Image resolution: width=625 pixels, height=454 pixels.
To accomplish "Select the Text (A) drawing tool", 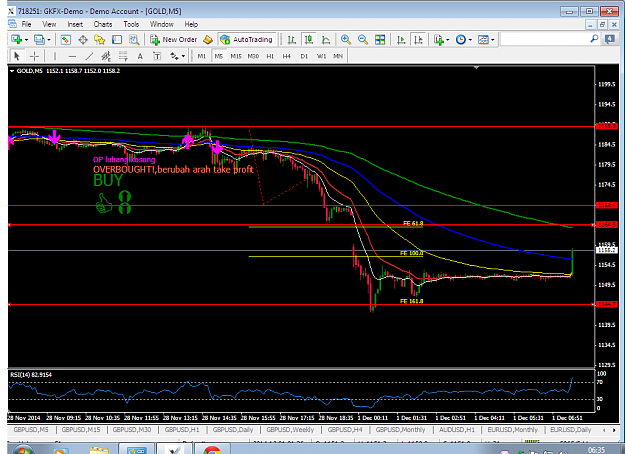I will (x=140, y=56).
